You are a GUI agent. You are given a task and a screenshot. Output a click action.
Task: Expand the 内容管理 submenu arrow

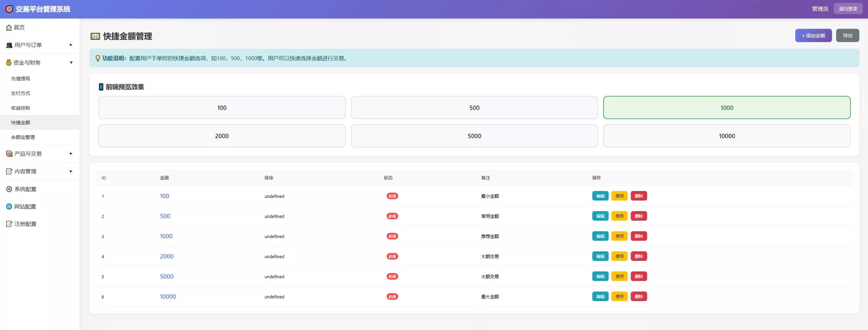[x=71, y=171]
